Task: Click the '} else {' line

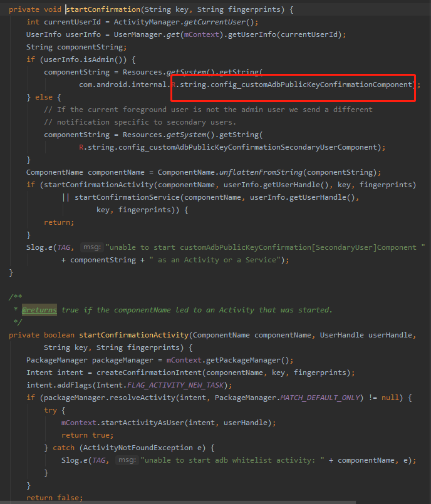Action: coord(44,98)
